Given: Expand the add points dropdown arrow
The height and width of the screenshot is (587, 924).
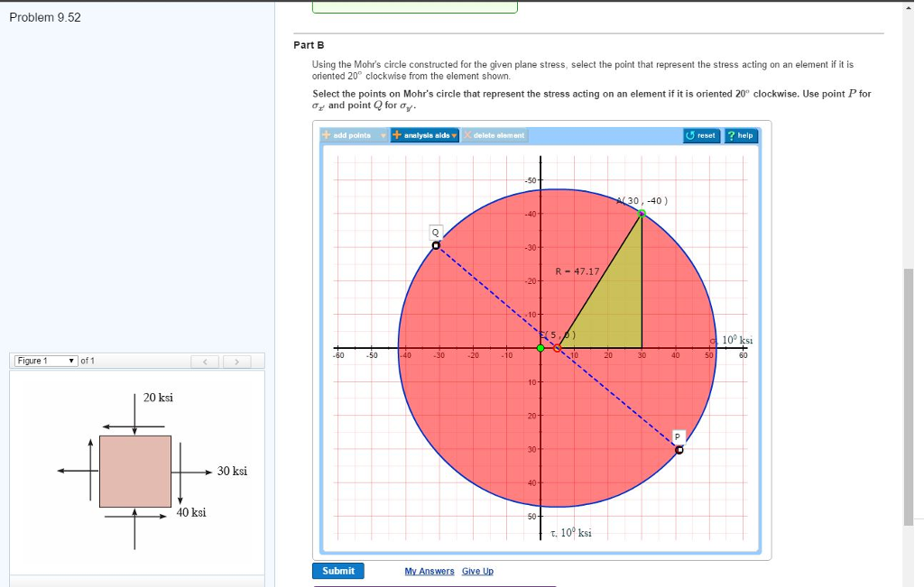Looking at the screenshot, I should tap(383, 135).
